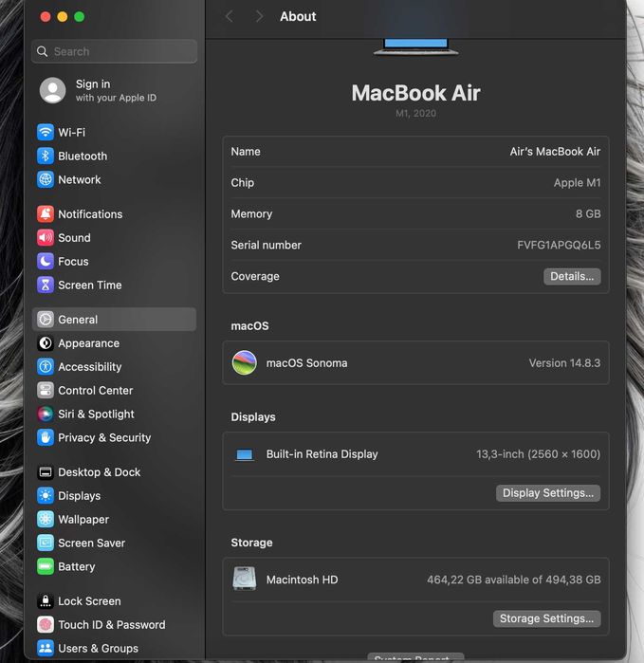
Task: Select the Battery icon
Action: pos(46,566)
